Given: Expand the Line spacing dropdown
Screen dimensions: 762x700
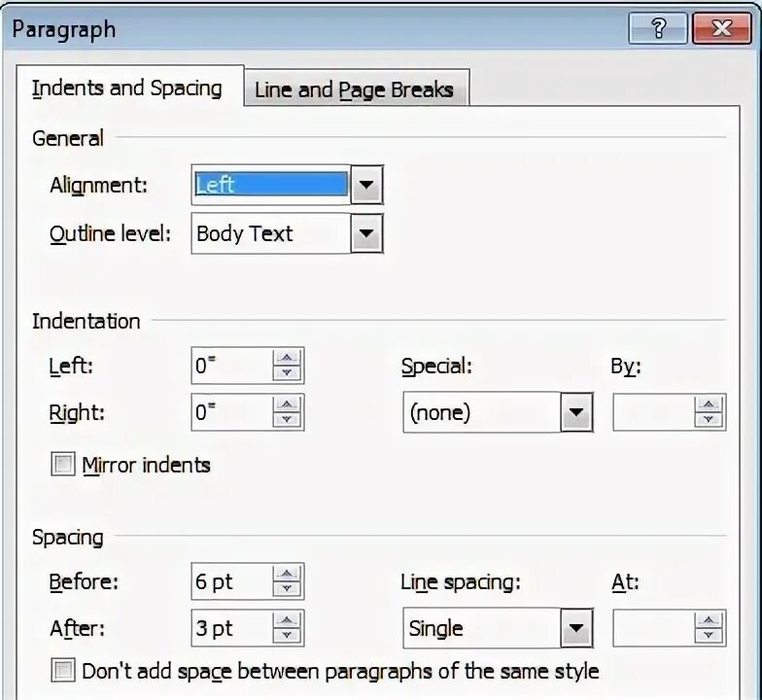Looking at the screenshot, I should (x=576, y=628).
